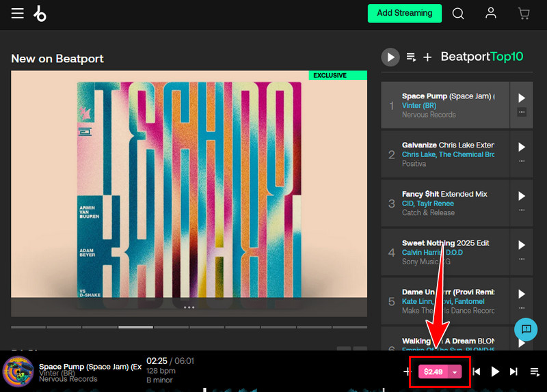Image resolution: width=547 pixels, height=392 pixels.
Task: Open more options for Dame Un Grrr row
Action: coord(522,308)
